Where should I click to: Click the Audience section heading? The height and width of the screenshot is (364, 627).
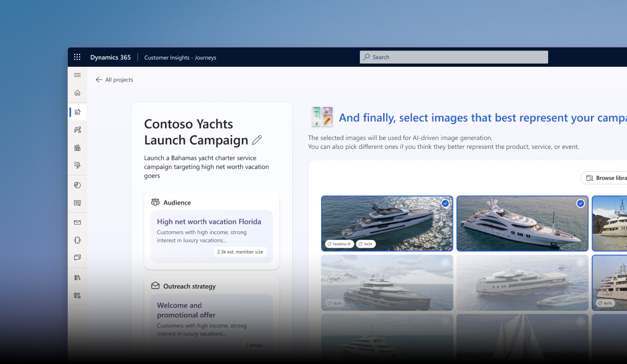pos(177,203)
